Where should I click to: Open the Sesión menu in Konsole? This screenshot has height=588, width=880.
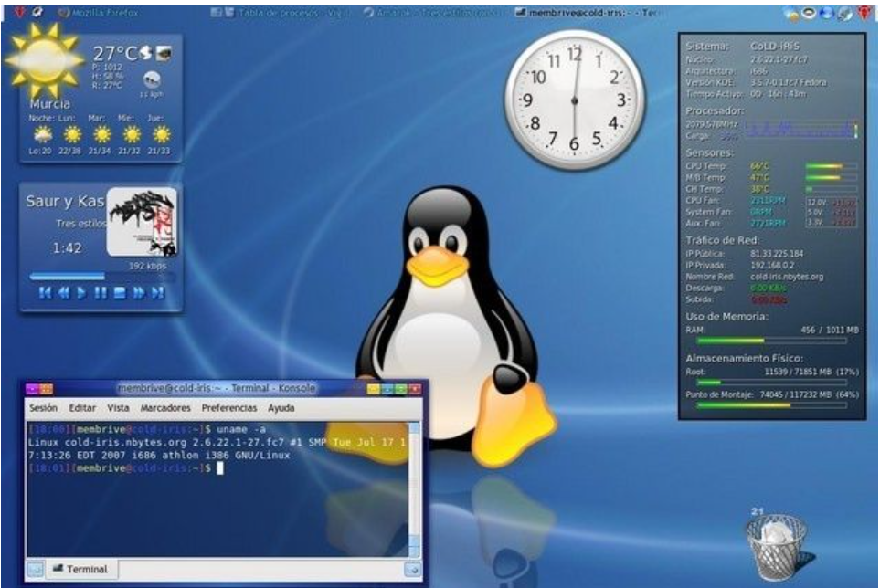[44, 408]
